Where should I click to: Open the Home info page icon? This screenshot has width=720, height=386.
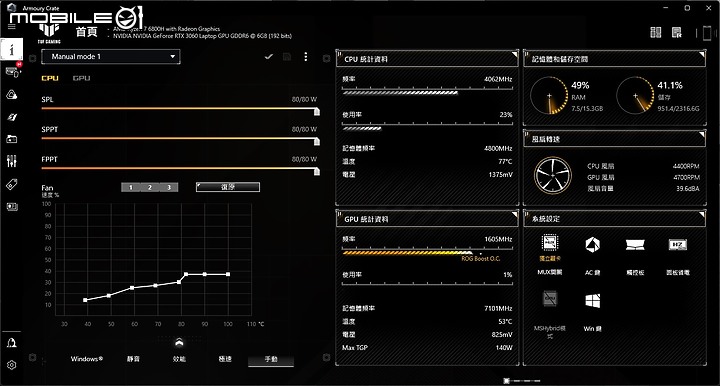point(11,49)
